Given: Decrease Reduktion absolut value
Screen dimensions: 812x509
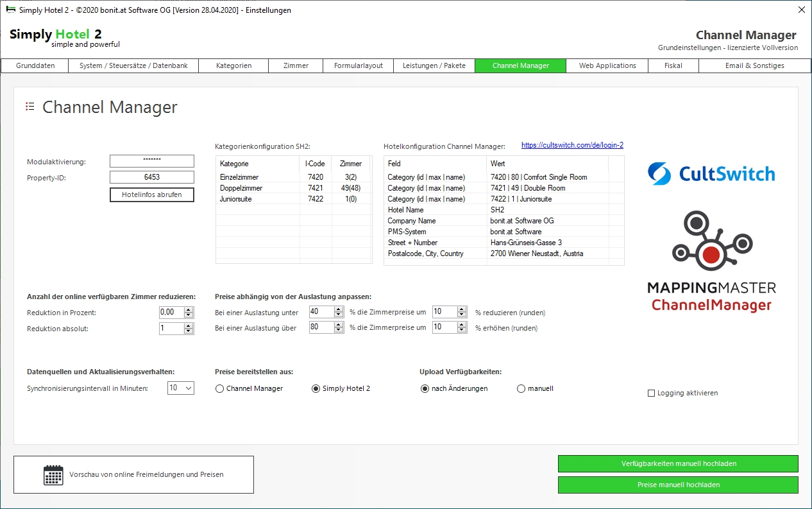Looking at the screenshot, I should (x=189, y=331).
